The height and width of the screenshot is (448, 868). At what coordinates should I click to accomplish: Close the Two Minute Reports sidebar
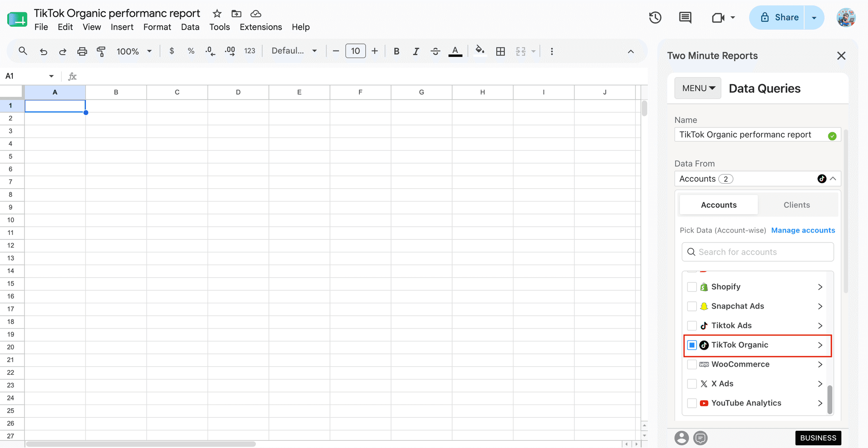point(841,56)
